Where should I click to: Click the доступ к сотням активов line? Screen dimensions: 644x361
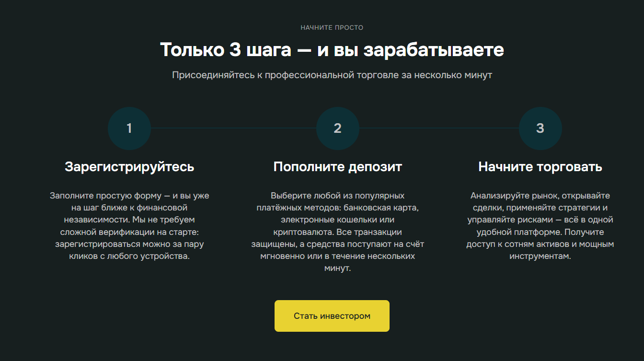[540, 244]
